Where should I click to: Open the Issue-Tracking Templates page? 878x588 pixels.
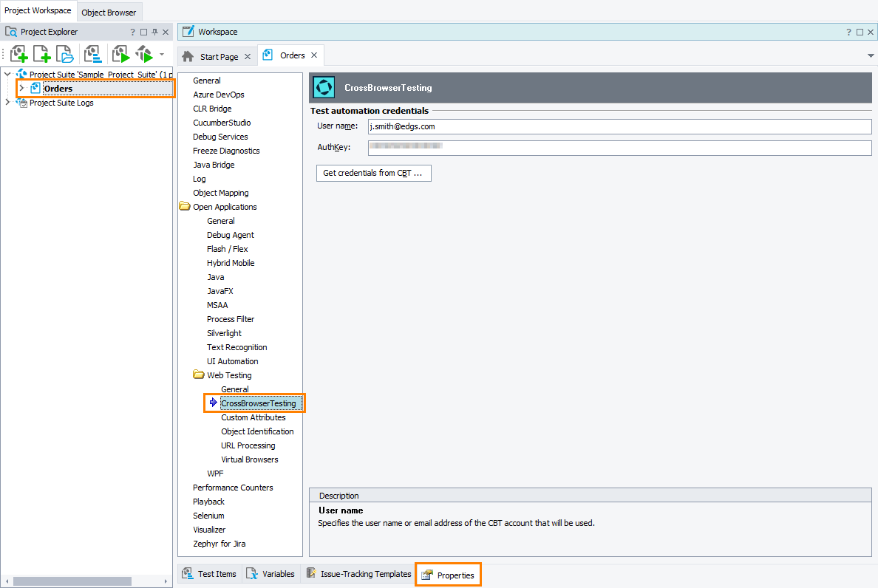point(359,573)
